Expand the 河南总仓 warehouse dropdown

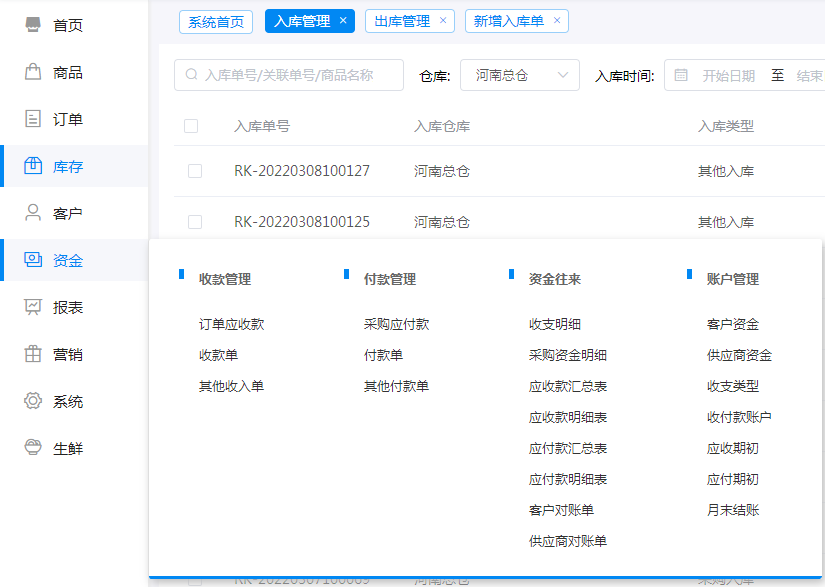[520, 75]
